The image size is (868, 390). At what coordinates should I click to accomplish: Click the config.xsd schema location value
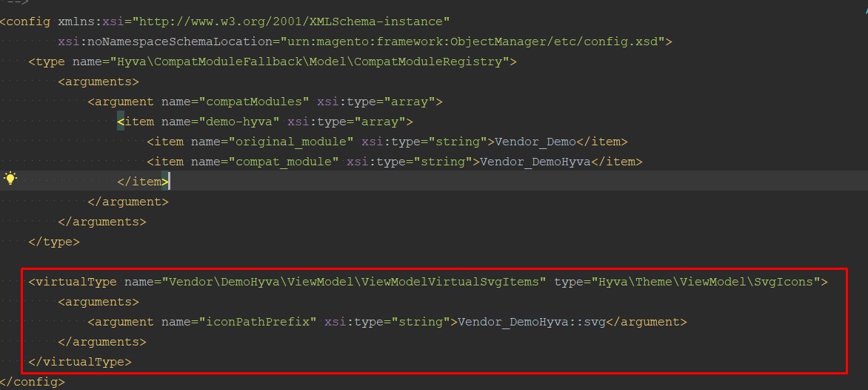click(473, 42)
